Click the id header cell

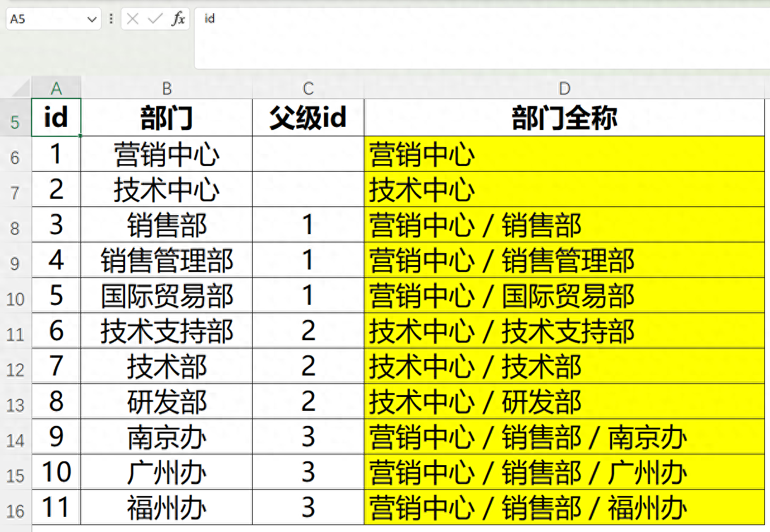pos(56,117)
